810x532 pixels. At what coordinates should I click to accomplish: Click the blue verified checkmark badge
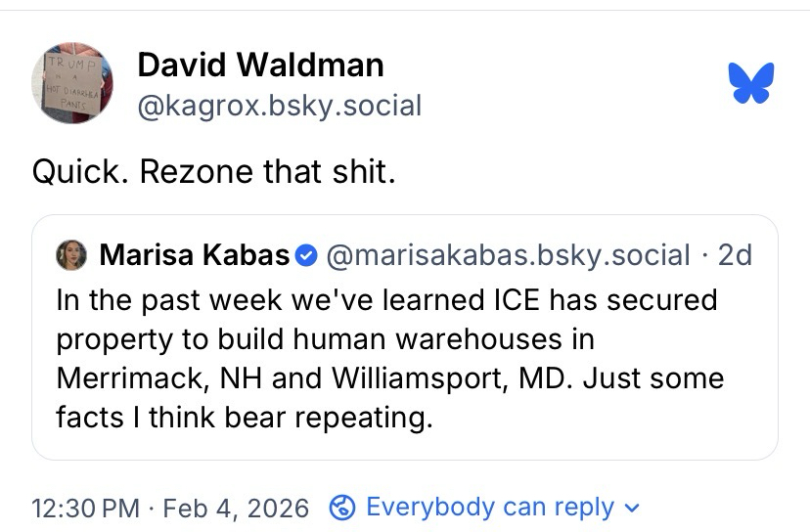click(305, 256)
